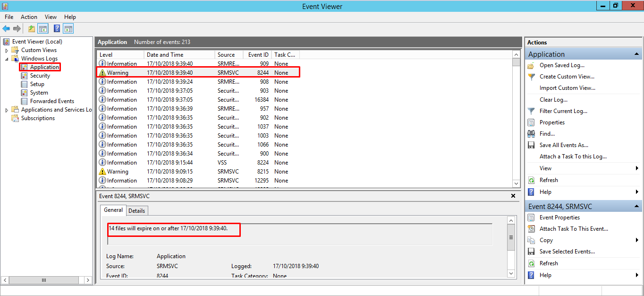Click the back navigation arrow
Screen dimensions: 644x296
[6, 28]
